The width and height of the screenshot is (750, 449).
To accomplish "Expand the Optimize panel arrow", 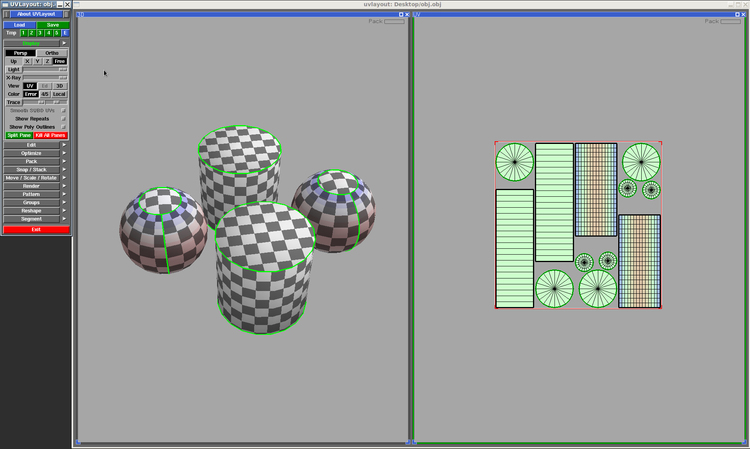I will pyautogui.click(x=64, y=153).
